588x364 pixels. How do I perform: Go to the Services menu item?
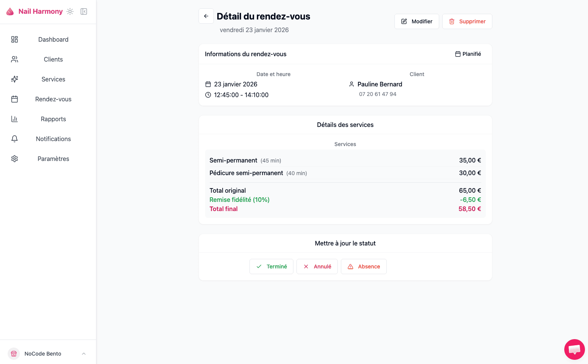[x=53, y=79]
